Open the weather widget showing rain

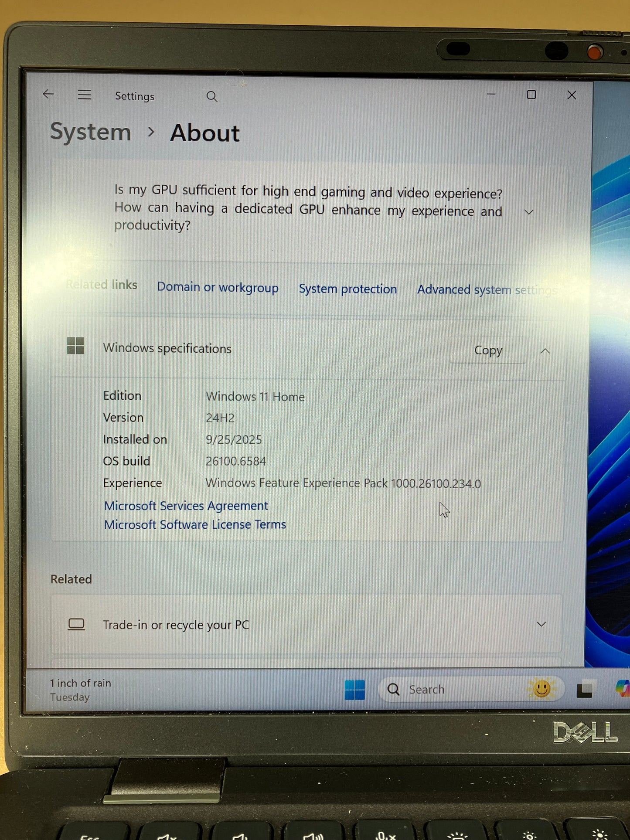pyautogui.click(x=81, y=690)
